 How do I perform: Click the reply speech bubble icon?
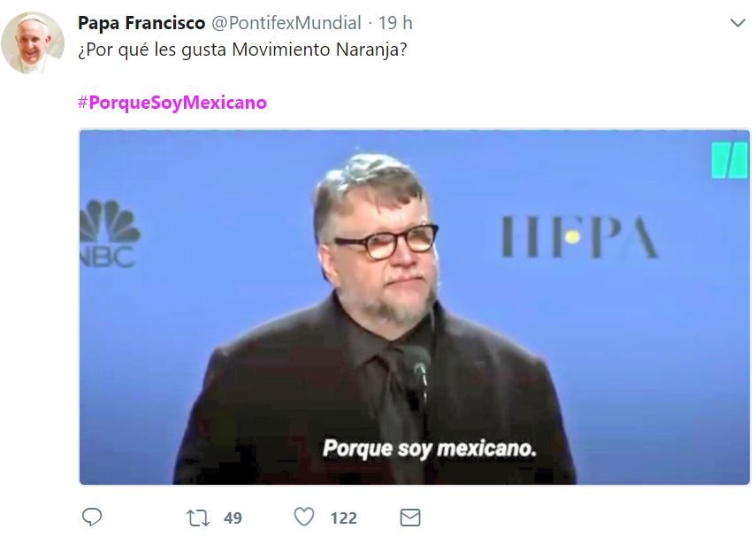92,518
